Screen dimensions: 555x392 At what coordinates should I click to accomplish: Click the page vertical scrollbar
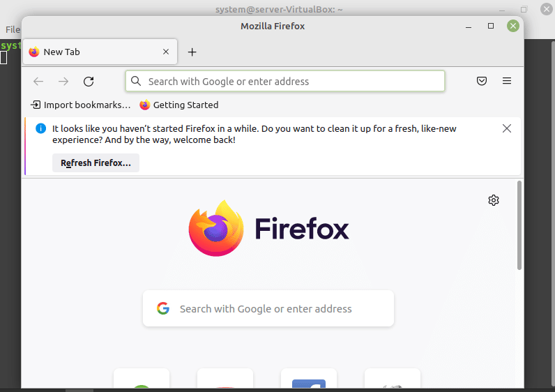[519, 225]
